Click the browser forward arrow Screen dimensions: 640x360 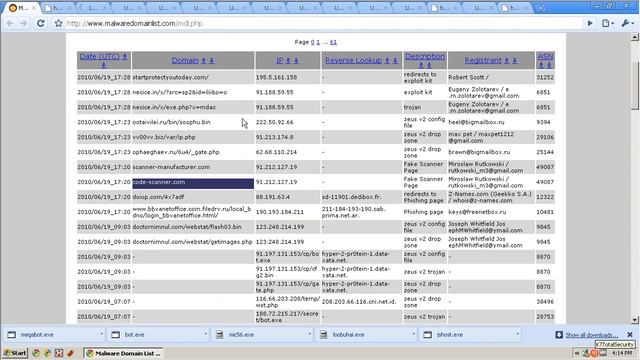[24, 23]
